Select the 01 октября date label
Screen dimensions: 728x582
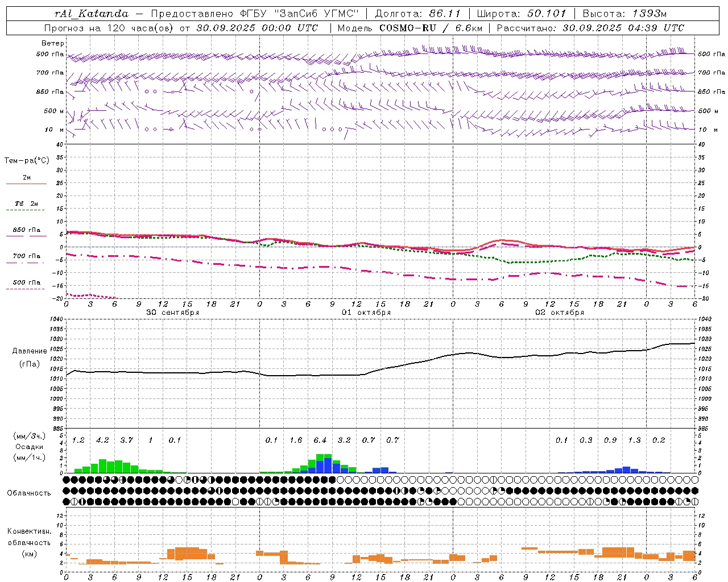[x=366, y=313]
